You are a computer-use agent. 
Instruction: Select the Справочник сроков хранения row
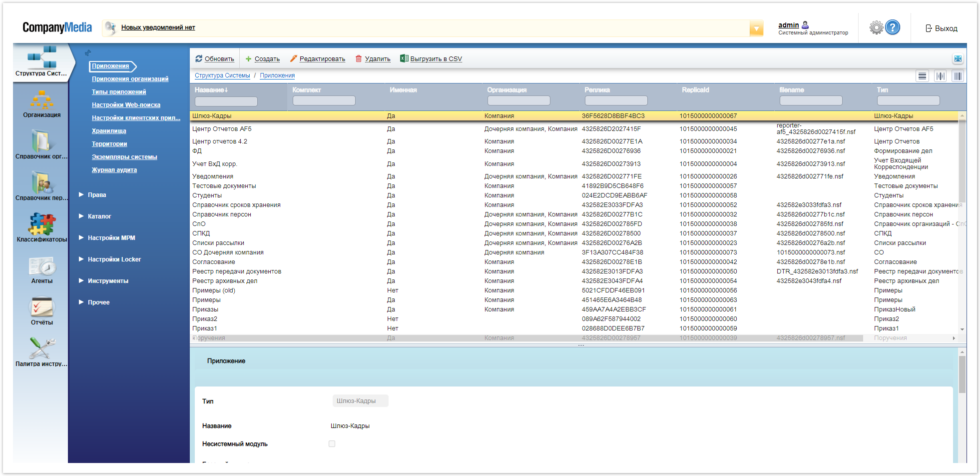click(x=574, y=205)
